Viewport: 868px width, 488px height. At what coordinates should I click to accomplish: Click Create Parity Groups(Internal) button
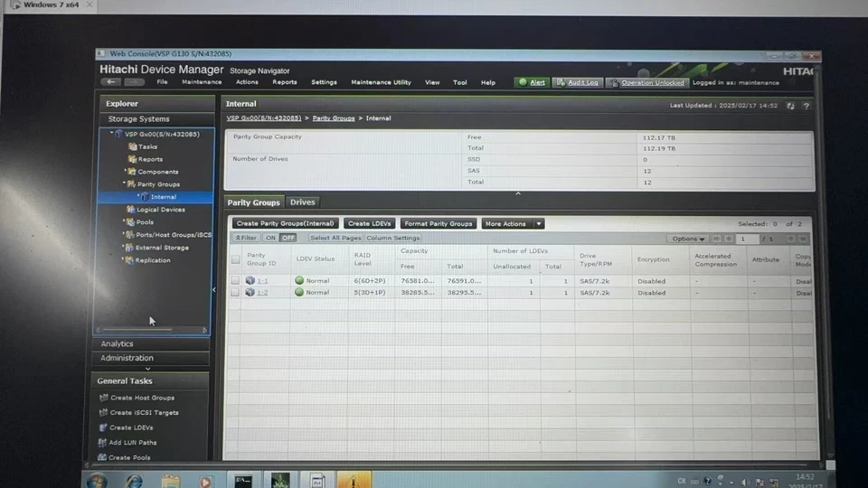click(x=285, y=223)
